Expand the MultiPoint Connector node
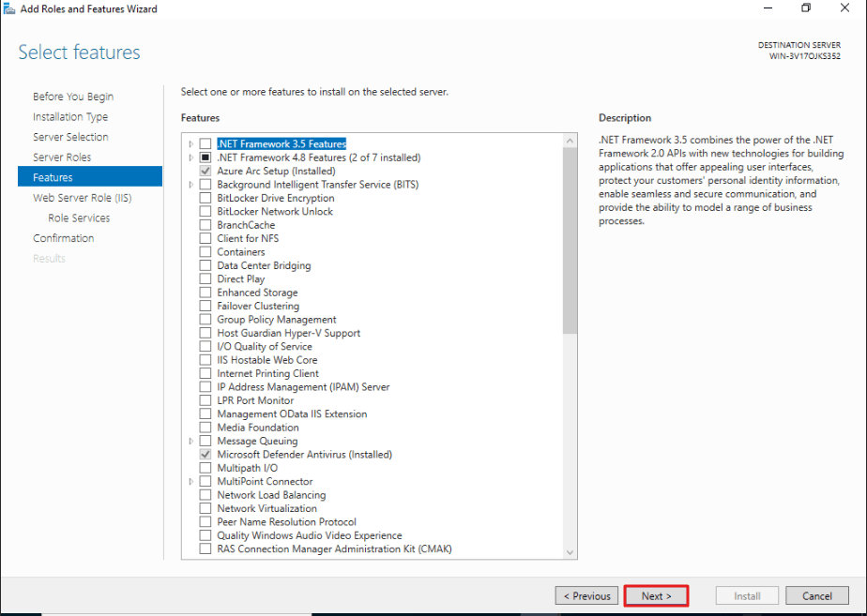867x616 pixels. pos(191,482)
